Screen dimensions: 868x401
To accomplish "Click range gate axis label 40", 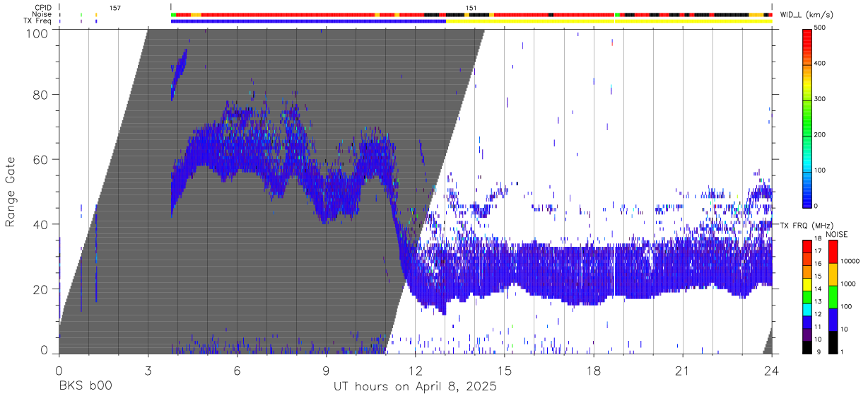I will point(40,224).
